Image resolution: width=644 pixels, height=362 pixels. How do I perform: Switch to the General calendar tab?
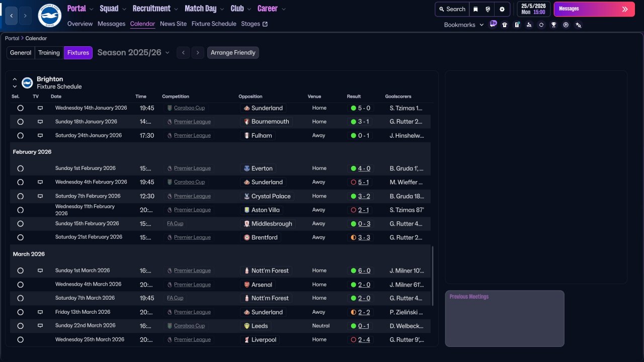point(21,53)
